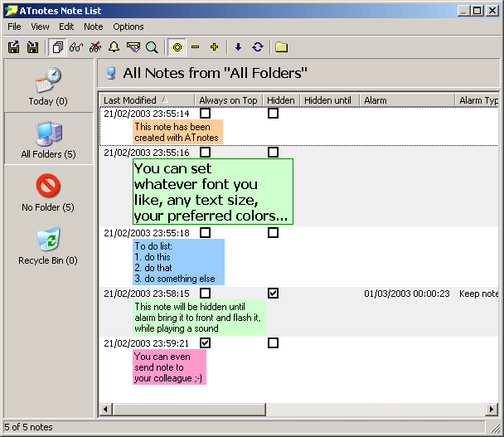Select the green 'You can set whatever font' note
The width and height of the screenshot is (504, 437).
pyautogui.click(x=213, y=192)
